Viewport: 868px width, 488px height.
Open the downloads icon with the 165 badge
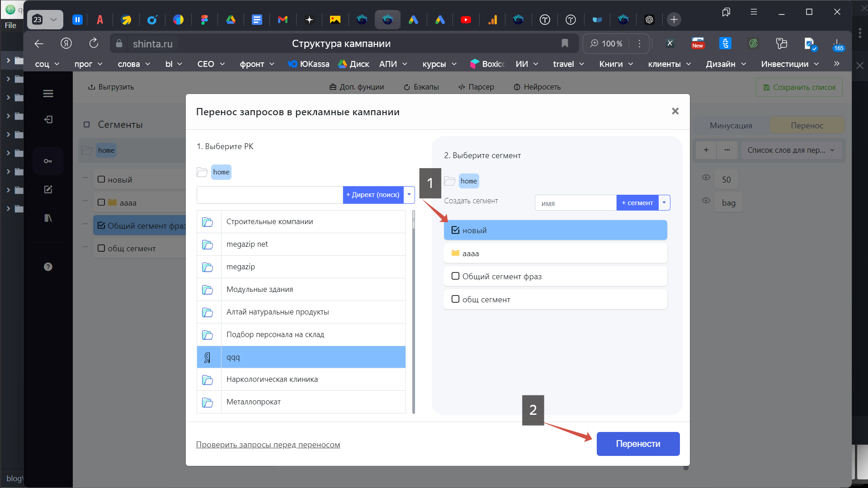coord(837,44)
